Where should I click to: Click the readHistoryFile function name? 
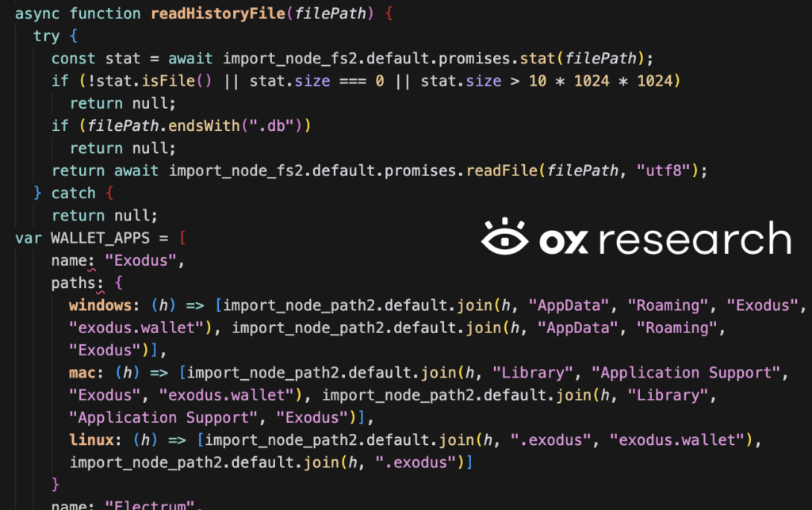[218, 13]
